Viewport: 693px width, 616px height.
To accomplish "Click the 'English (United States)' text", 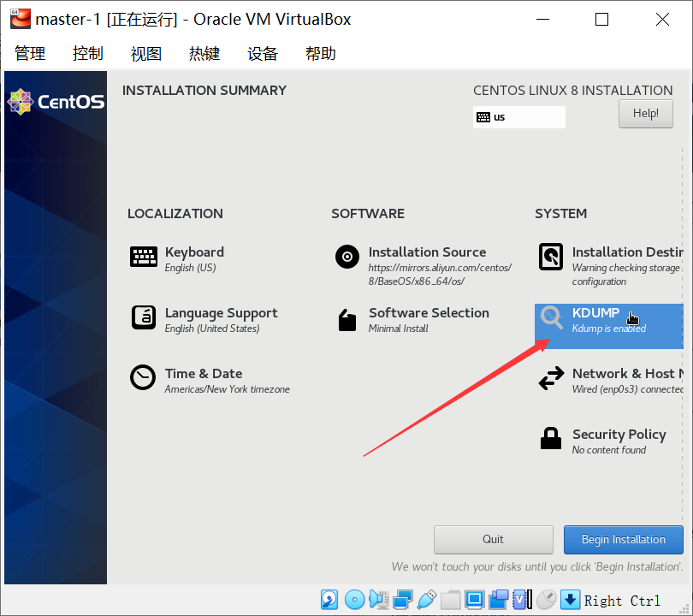I will pyautogui.click(x=212, y=329).
